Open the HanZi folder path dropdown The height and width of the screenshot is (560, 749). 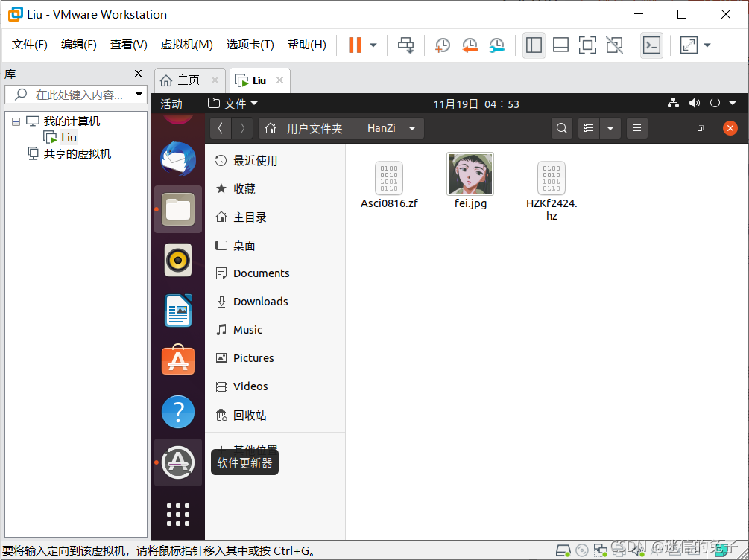(390, 128)
